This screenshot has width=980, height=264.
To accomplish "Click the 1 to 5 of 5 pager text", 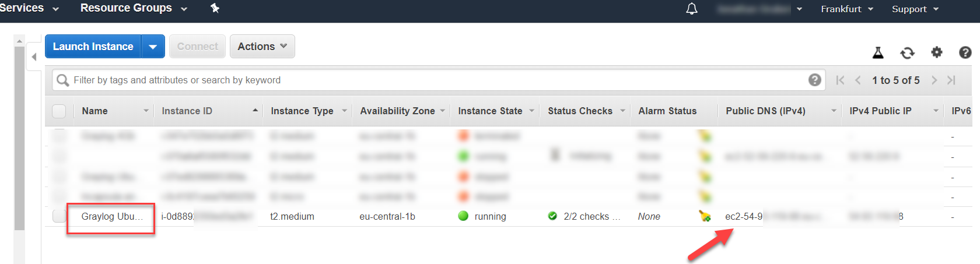I will (x=896, y=80).
